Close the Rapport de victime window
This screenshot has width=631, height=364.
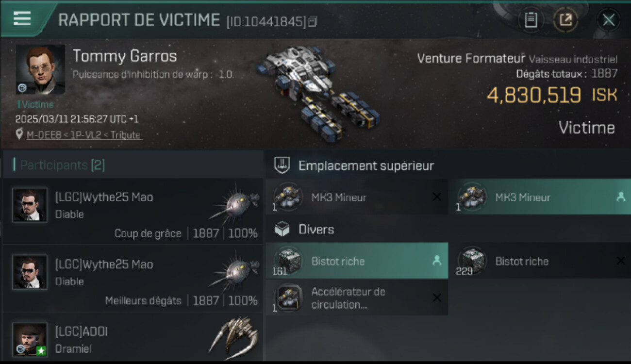pyautogui.click(x=608, y=20)
